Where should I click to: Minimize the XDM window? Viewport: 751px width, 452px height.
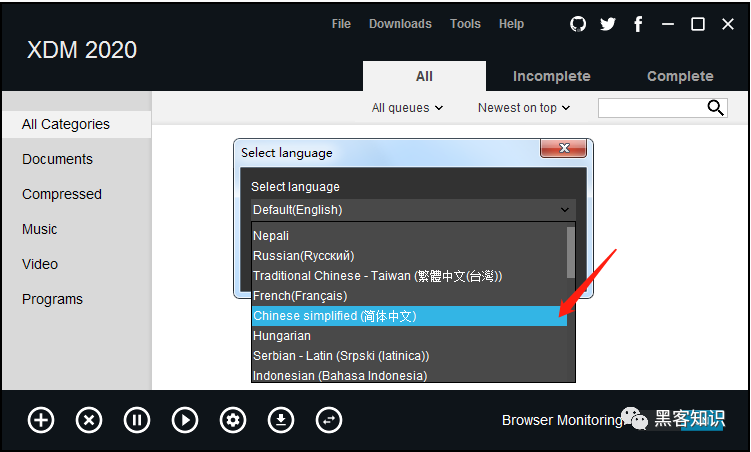point(668,24)
